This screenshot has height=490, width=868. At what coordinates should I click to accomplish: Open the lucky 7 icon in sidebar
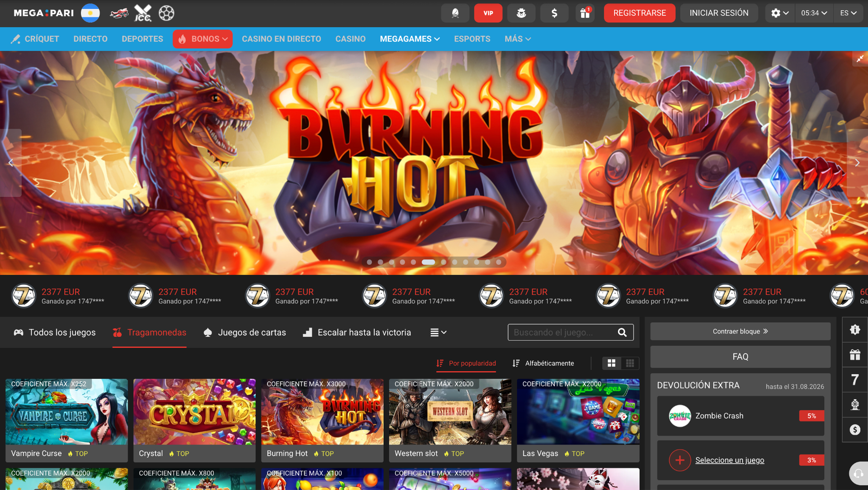tap(855, 380)
